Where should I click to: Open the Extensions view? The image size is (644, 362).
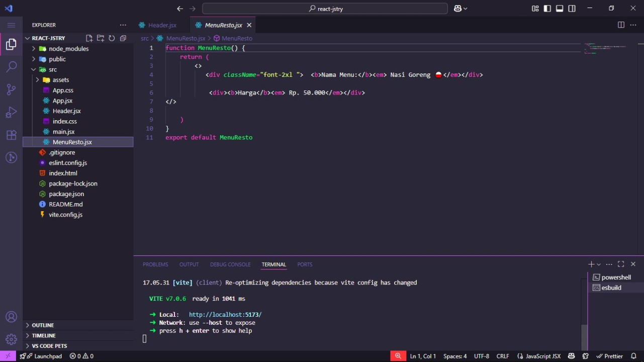(11, 135)
